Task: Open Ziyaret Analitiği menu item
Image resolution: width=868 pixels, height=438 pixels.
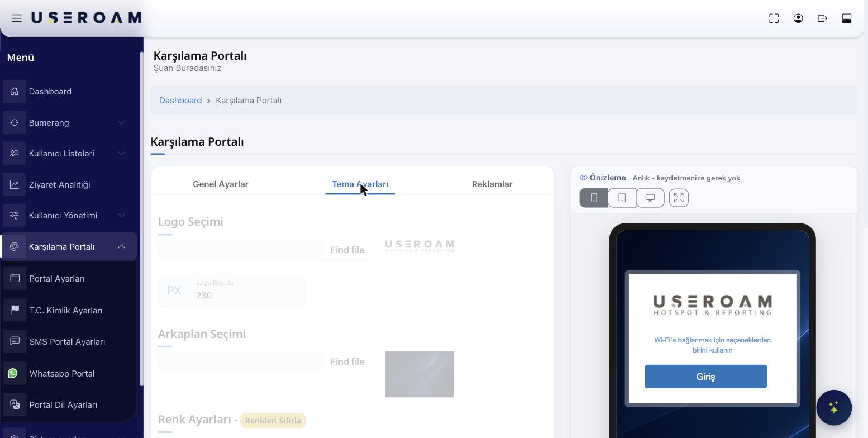Action: pos(59,185)
